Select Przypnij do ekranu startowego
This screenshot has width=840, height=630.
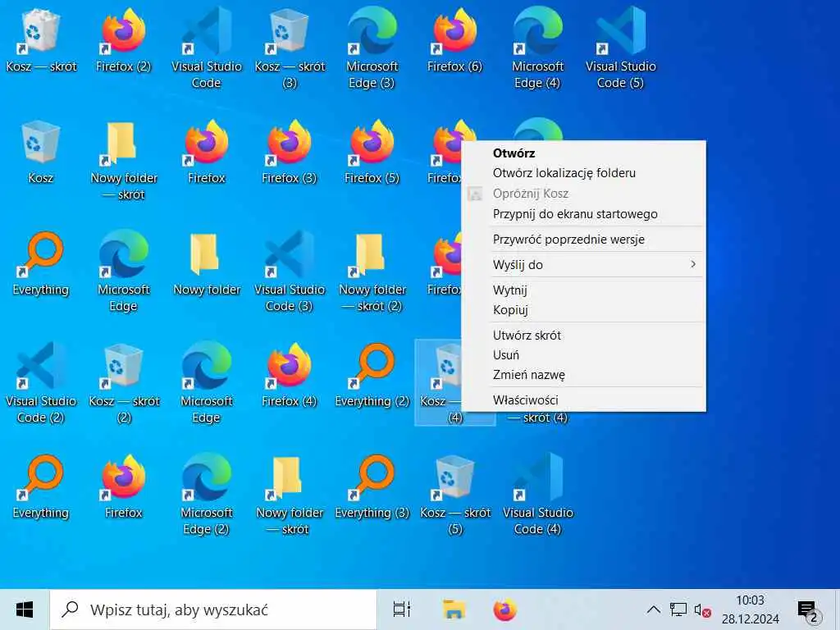coord(583,214)
